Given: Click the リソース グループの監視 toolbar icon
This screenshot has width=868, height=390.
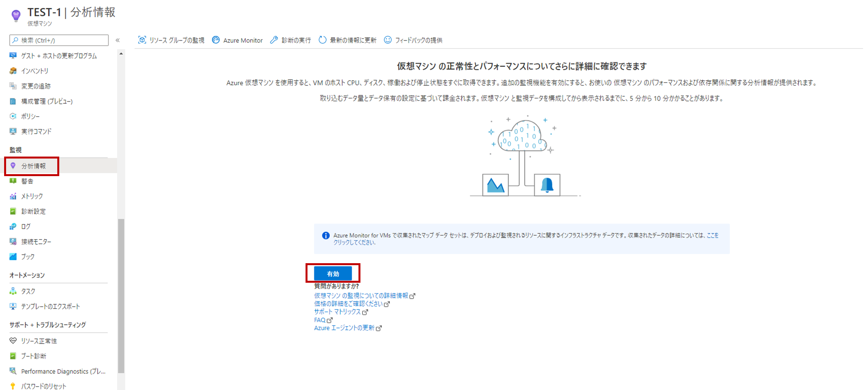Looking at the screenshot, I should point(142,40).
